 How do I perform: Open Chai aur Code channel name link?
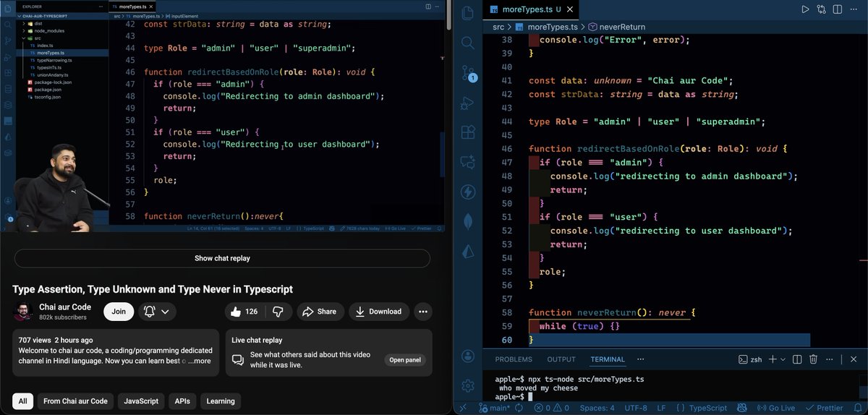point(65,307)
